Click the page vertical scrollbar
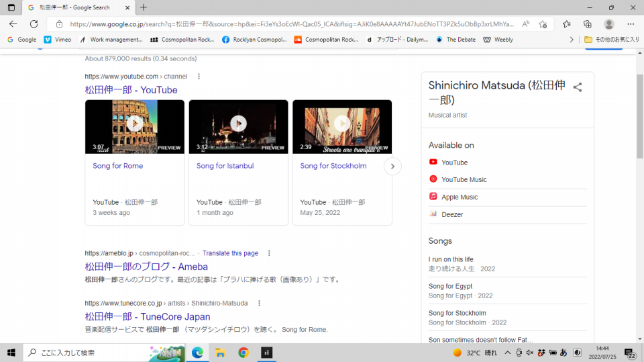 [x=640, y=116]
